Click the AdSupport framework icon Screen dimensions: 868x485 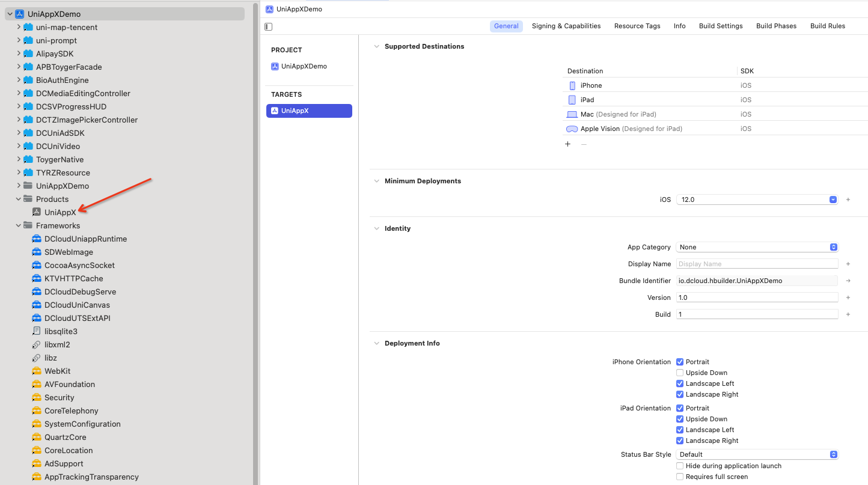click(36, 463)
